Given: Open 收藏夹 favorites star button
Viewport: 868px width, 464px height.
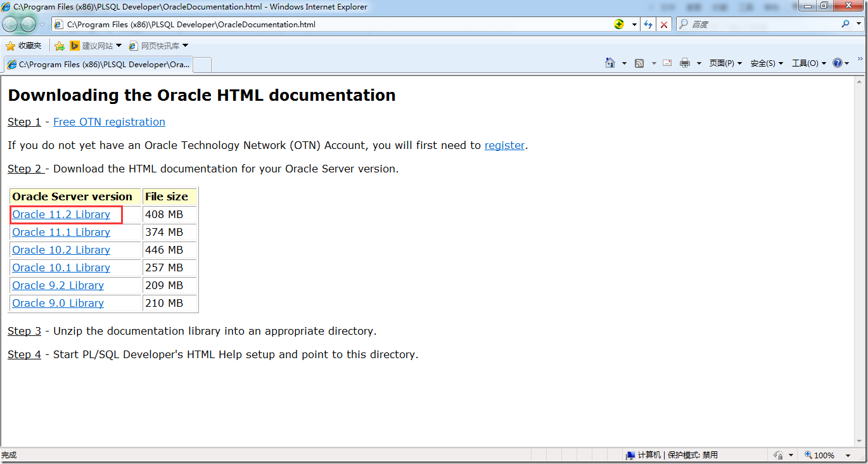Looking at the screenshot, I should click(23, 46).
